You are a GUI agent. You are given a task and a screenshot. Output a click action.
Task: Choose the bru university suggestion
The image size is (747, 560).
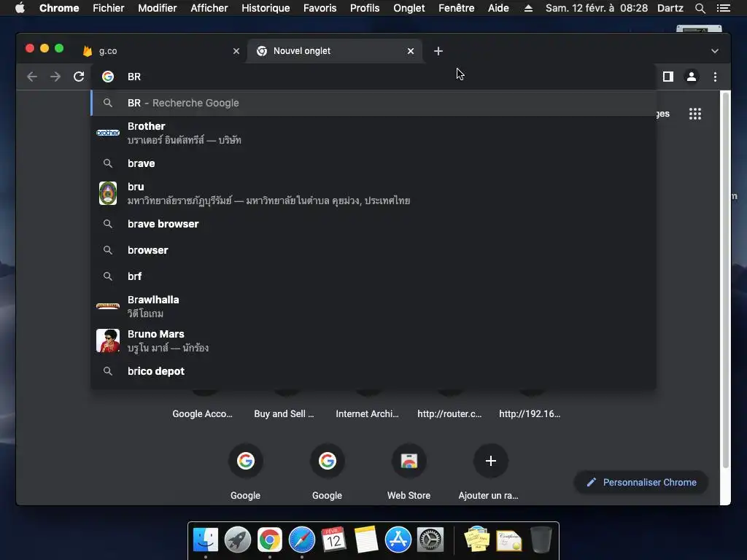[373, 193]
